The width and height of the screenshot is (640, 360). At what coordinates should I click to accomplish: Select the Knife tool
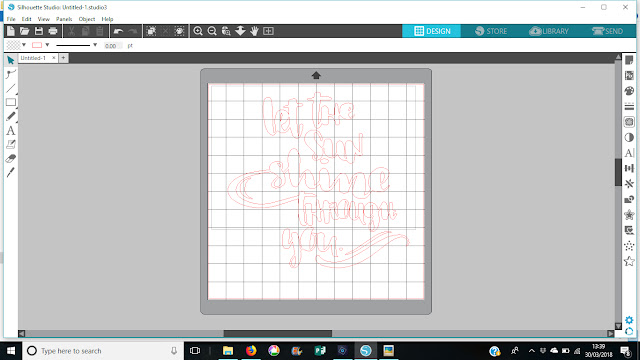click(x=11, y=173)
